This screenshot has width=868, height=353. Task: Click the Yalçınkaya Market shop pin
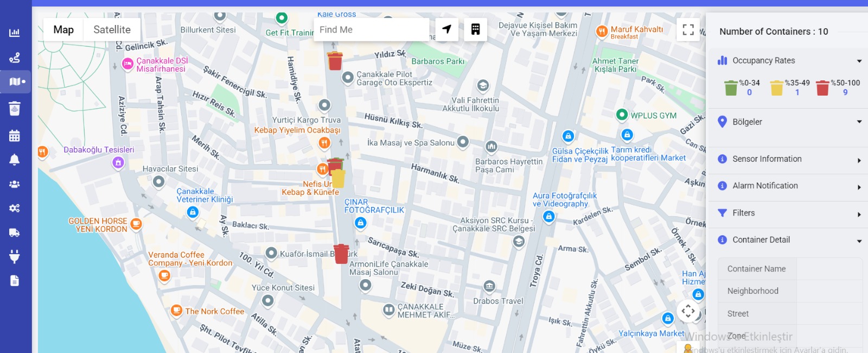pyautogui.click(x=668, y=318)
